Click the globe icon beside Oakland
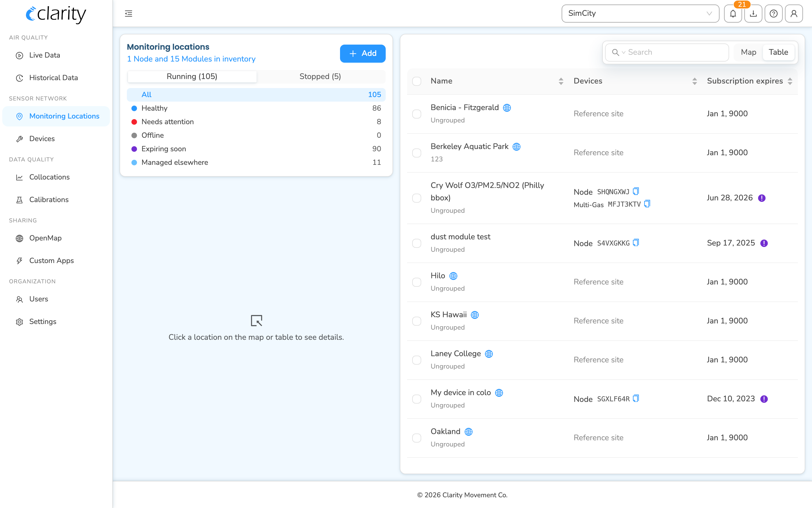This screenshot has width=812, height=508. click(x=469, y=432)
